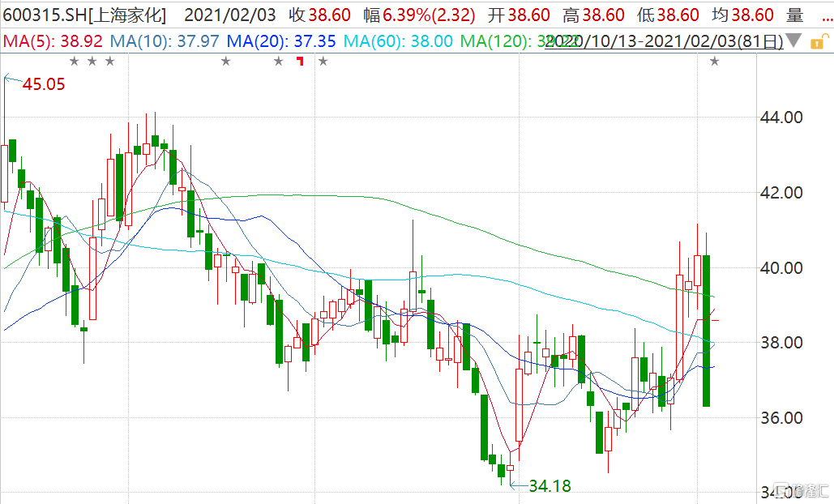Click the 2020/10/13-2021/02/03(81日) date range link
Image resolution: width=834 pixels, height=504 pixels.
665,41
